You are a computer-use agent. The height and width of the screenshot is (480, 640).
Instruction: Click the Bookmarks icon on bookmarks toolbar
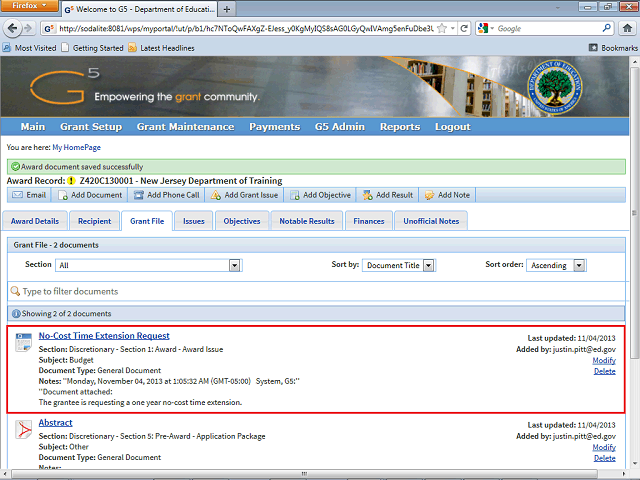pyautogui.click(x=593, y=48)
